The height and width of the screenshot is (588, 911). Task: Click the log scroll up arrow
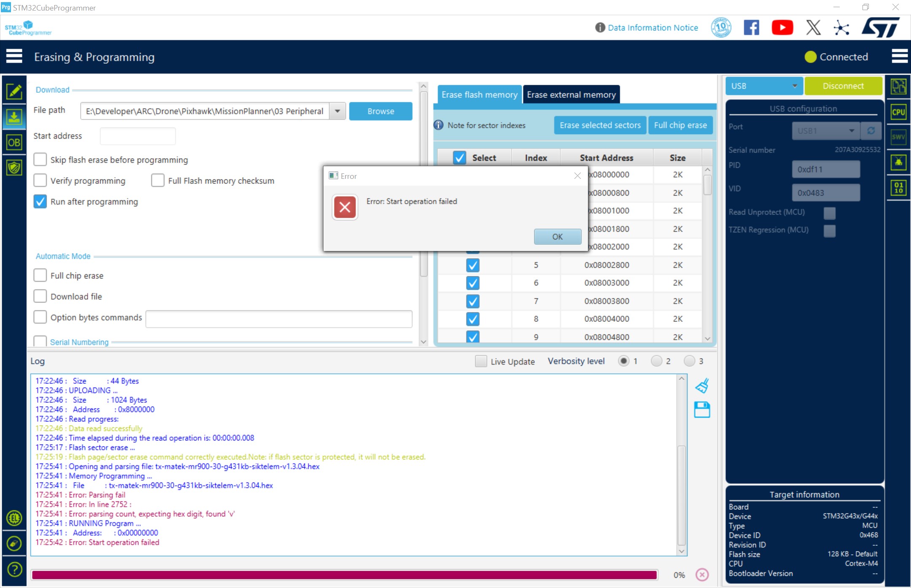682,379
